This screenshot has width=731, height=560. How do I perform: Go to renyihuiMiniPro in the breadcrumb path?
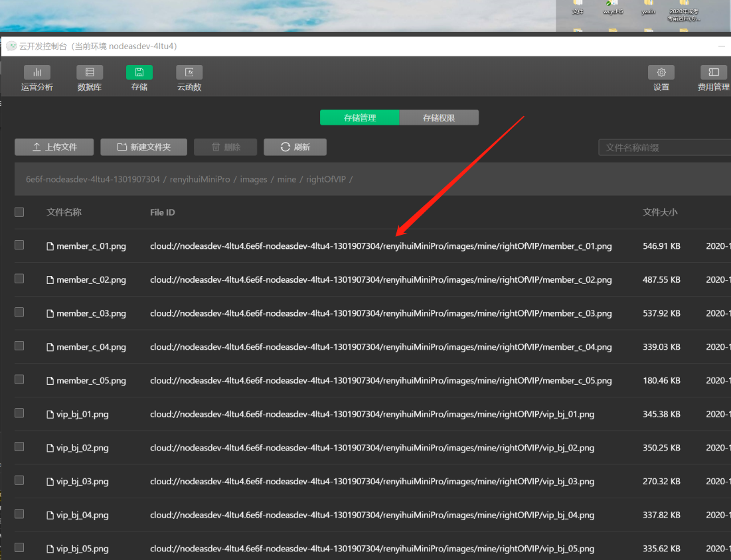(200, 180)
